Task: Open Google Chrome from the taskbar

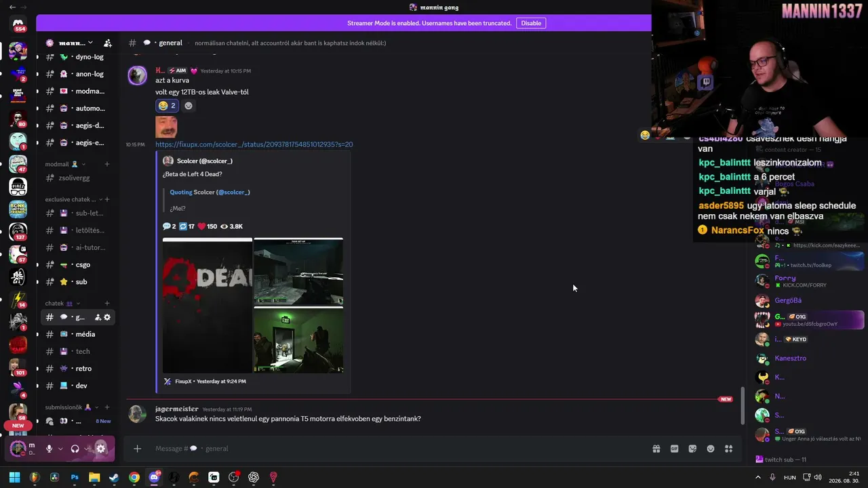Action: [134, 477]
